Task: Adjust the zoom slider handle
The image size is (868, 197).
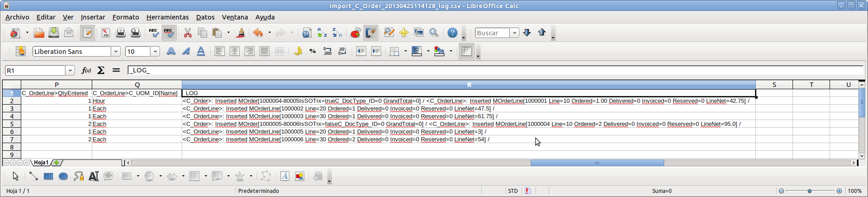Action: coord(810,191)
